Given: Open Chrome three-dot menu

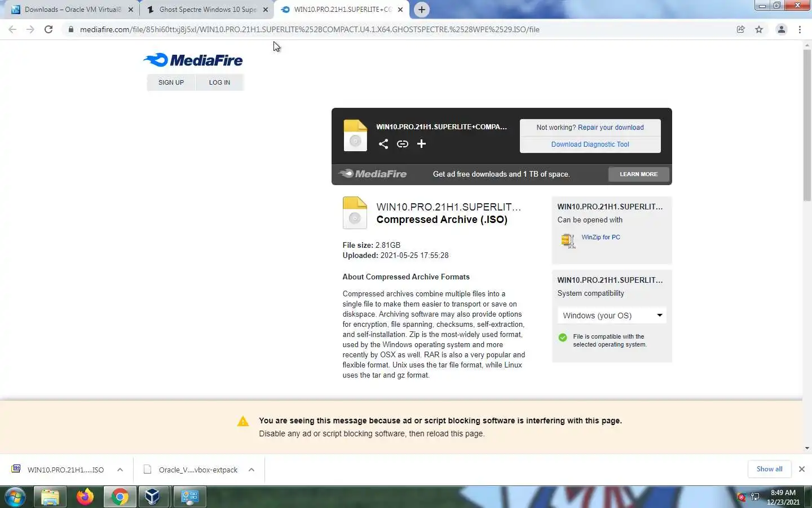Looking at the screenshot, I should click(800, 29).
